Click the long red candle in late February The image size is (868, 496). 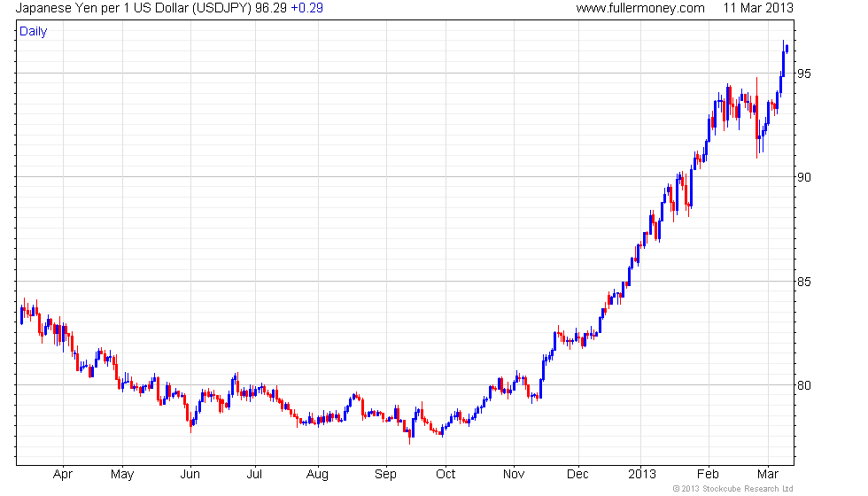coord(756,118)
